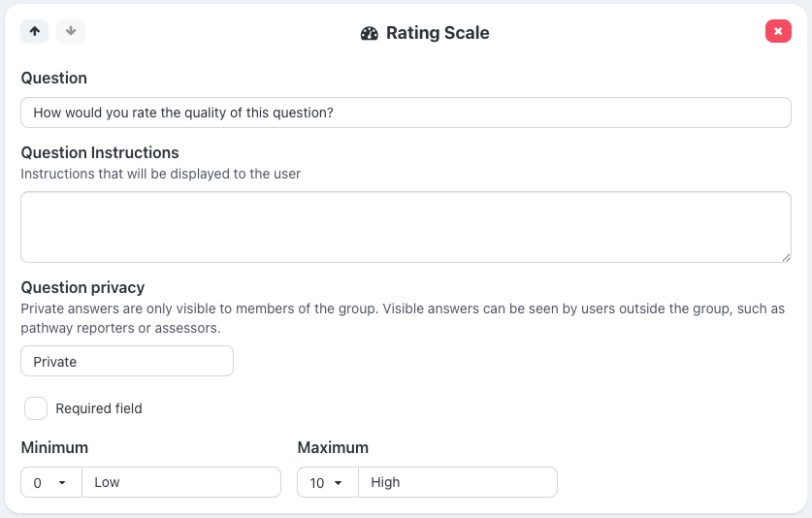Screen dimensions: 812x518
Task: Open the Question privacy Private dropdown
Action: tap(127, 361)
